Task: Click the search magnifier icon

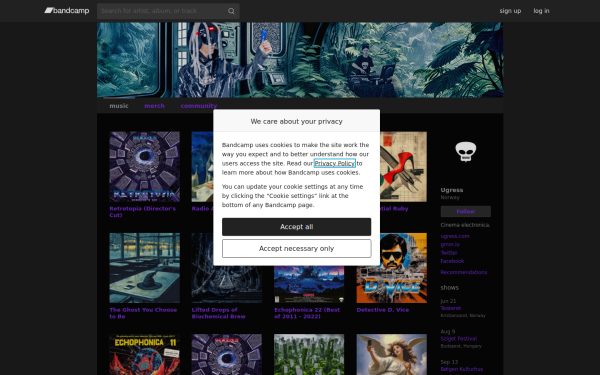Action: [x=231, y=11]
